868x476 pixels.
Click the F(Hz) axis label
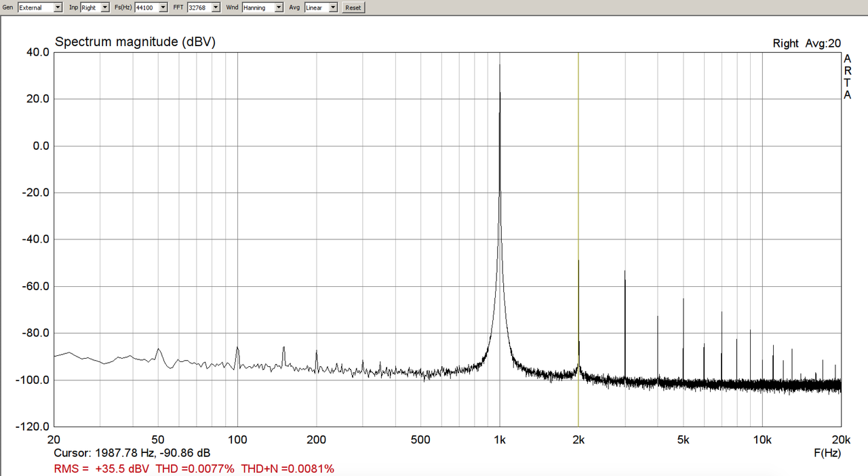(x=827, y=452)
